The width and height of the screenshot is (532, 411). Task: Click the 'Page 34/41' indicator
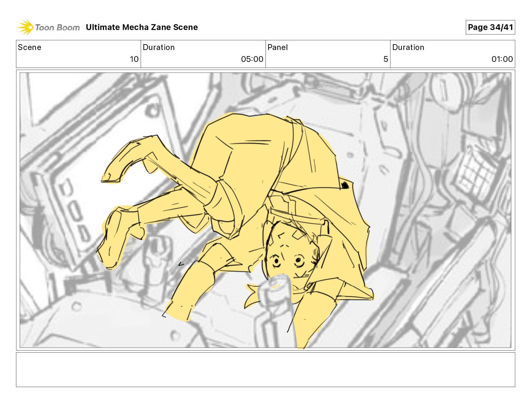pos(490,27)
